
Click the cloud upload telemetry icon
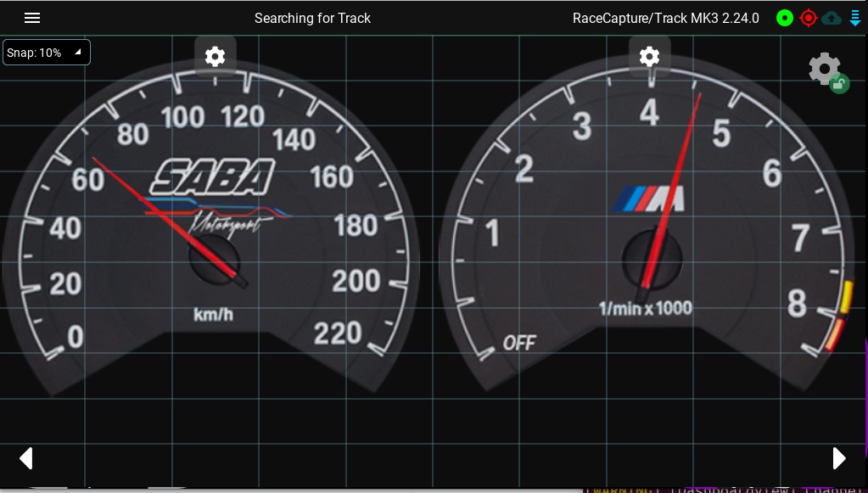832,19
